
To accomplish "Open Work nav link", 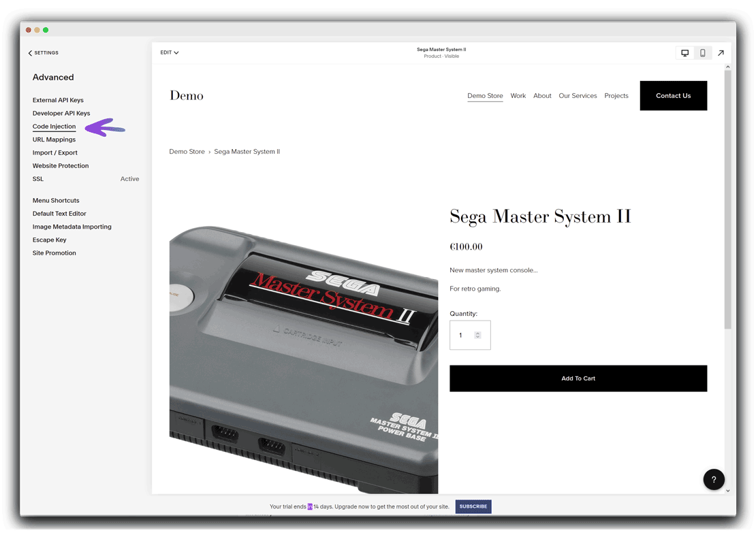I will pos(518,96).
